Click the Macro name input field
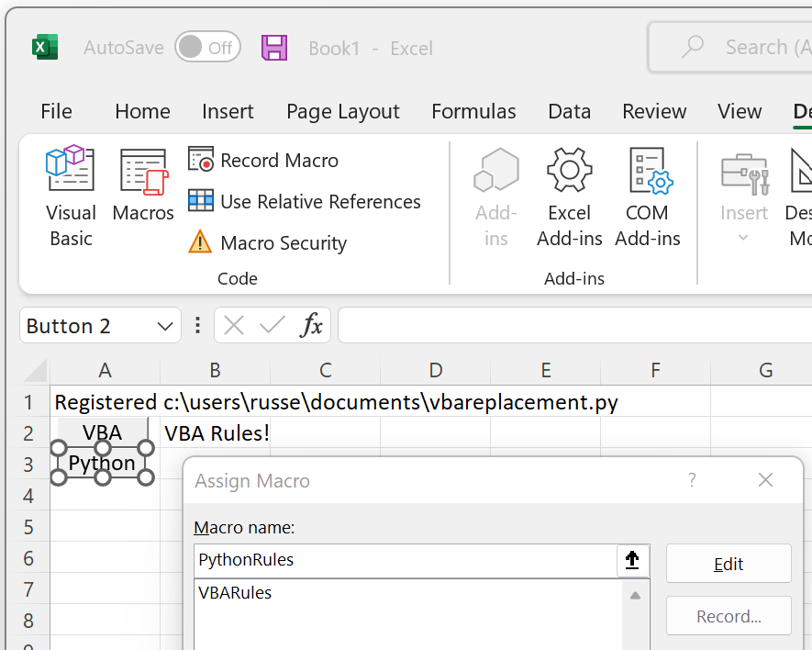812x650 pixels. pyautogui.click(x=406, y=560)
